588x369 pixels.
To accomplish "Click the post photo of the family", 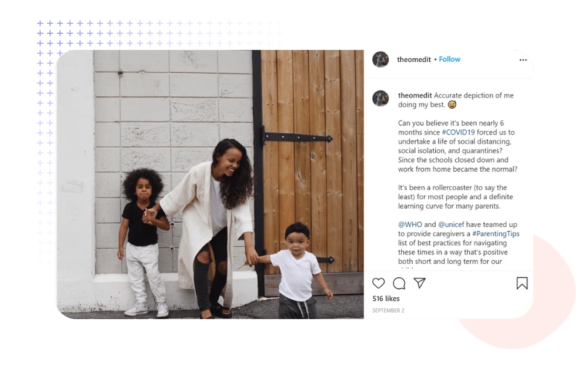I will tap(210, 184).
